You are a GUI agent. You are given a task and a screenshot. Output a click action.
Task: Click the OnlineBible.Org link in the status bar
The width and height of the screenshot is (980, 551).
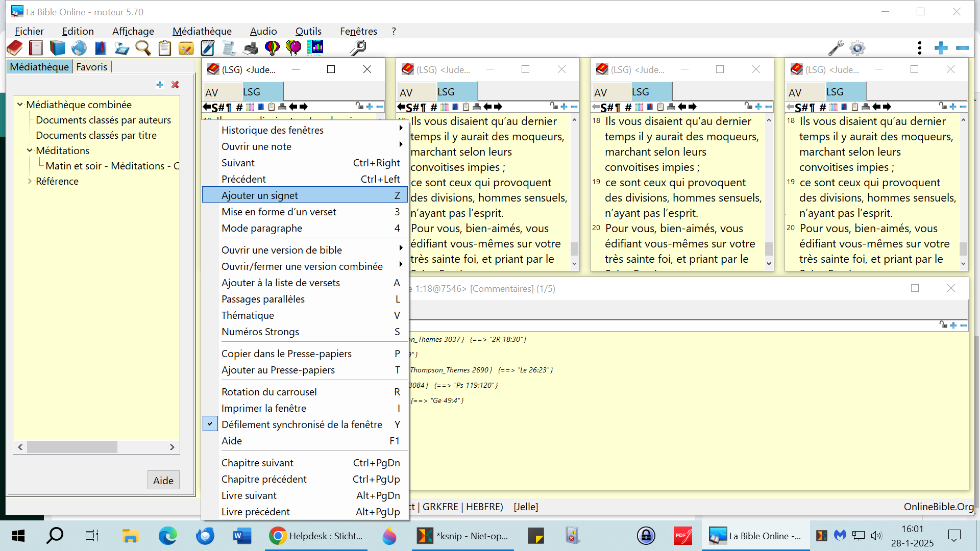pyautogui.click(x=938, y=507)
